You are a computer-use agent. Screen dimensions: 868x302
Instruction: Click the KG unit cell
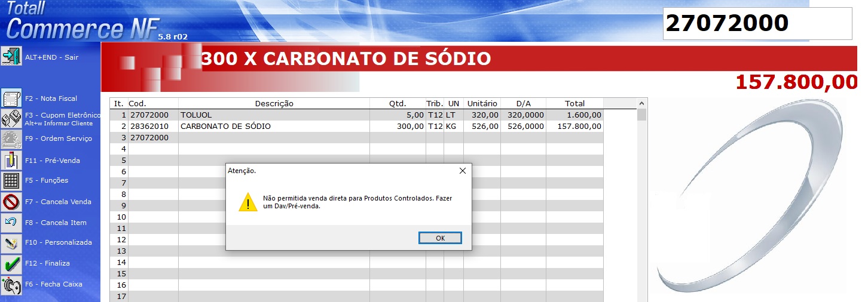point(453,127)
